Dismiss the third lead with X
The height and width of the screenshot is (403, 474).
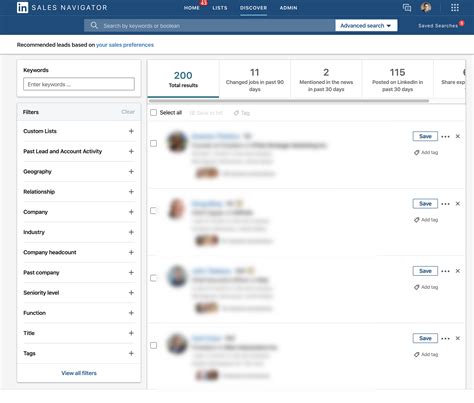coord(458,271)
